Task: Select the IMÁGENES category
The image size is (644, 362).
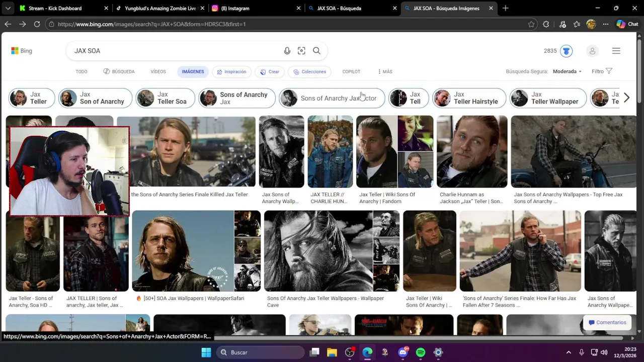Action: tap(193, 71)
